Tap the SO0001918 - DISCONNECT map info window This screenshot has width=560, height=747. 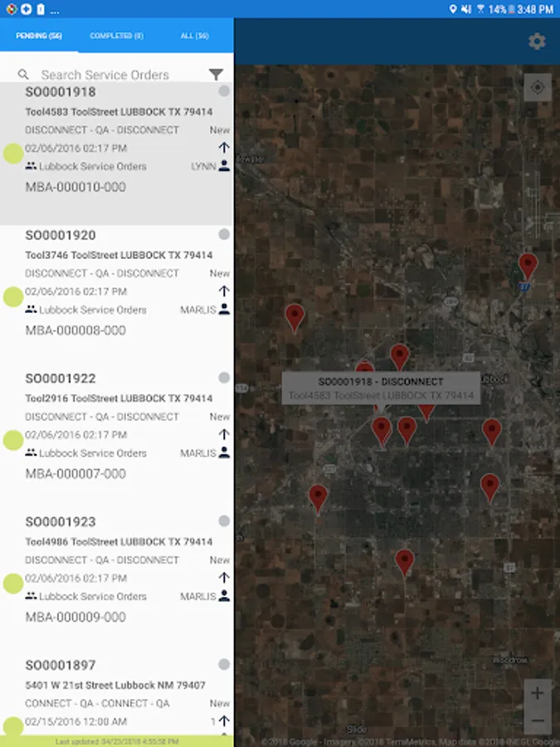381,388
